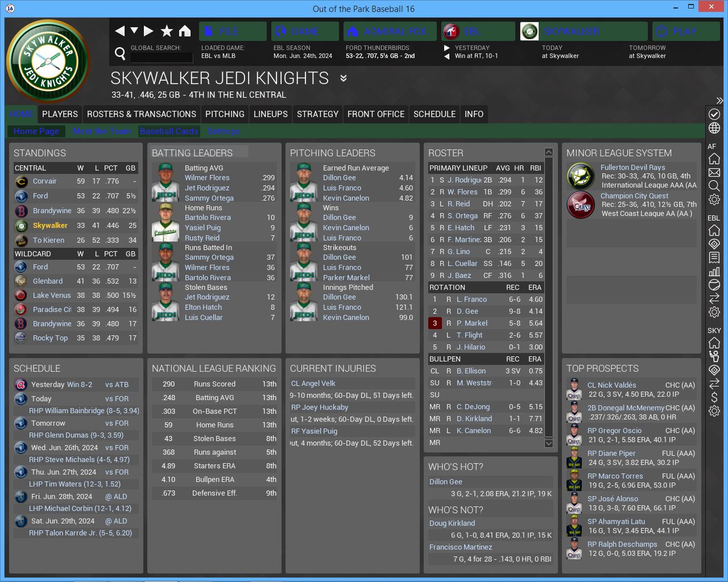Click the left arrow beside Yesterday result
This screenshot has width=728, height=582.
click(x=447, y=56)
